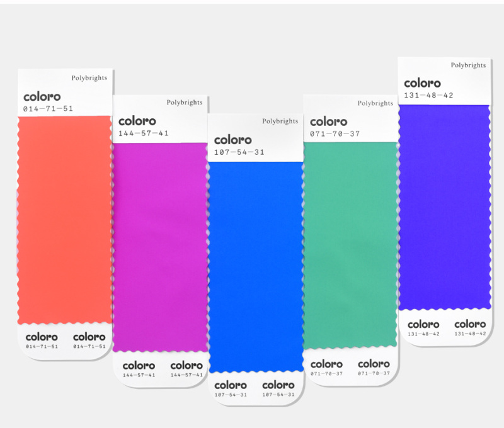This screenshot has height=428, width=504.
Task: Click the 107-54-31 code in the blue card header
Action: [239, 152]
